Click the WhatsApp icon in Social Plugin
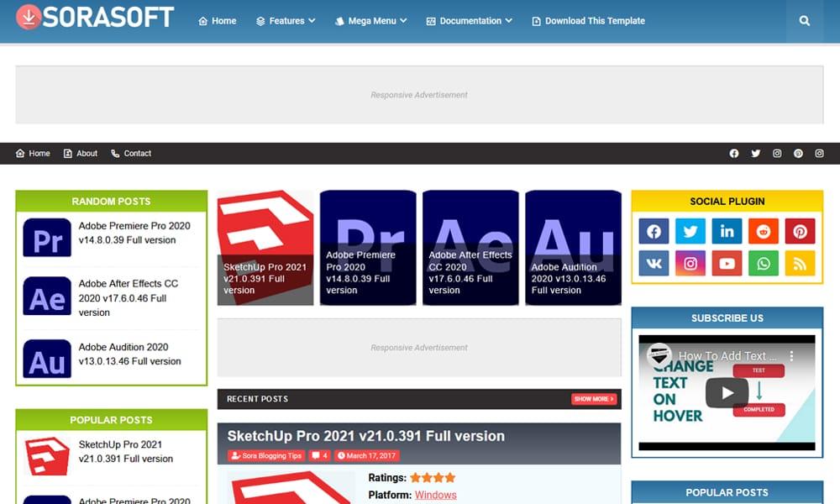 764,263
